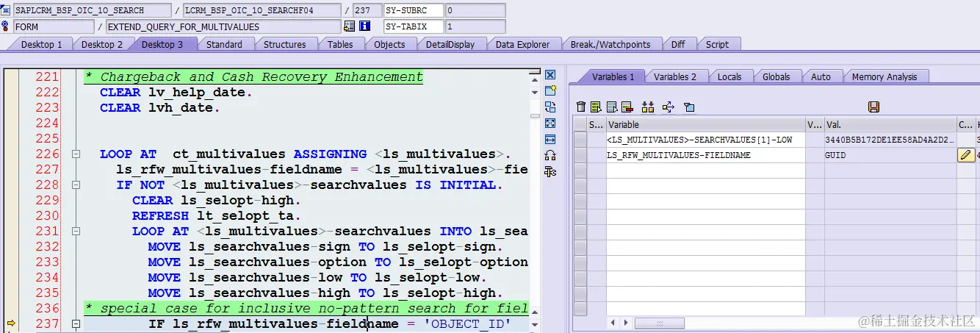The width and height of the screenshot is (980, 333).
Task: Click the SY-TABIX field
Action: (414, 26)
